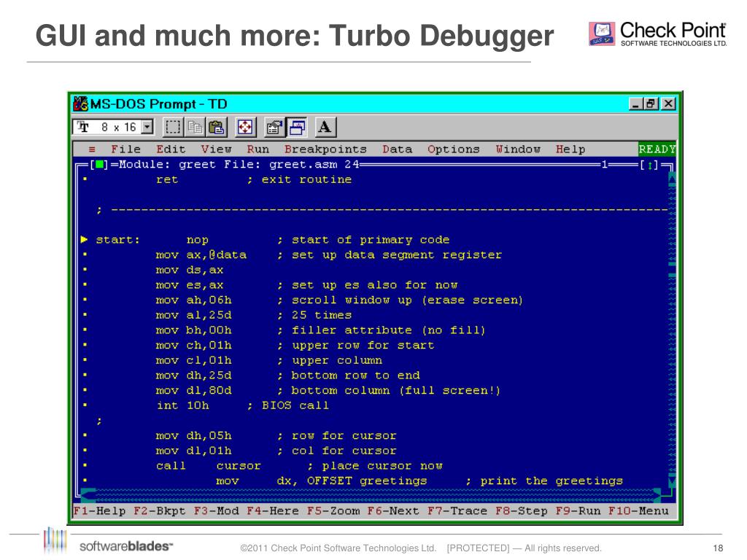Click the 'mov dh,05h' code line
This screenshot has width=747, height=560.
coord(276,436)
